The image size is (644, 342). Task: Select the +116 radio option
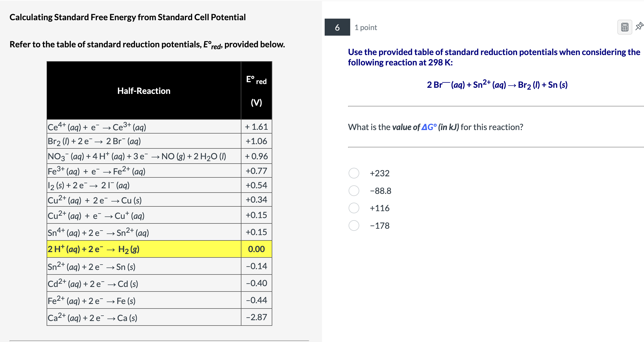tap(354, 208)
